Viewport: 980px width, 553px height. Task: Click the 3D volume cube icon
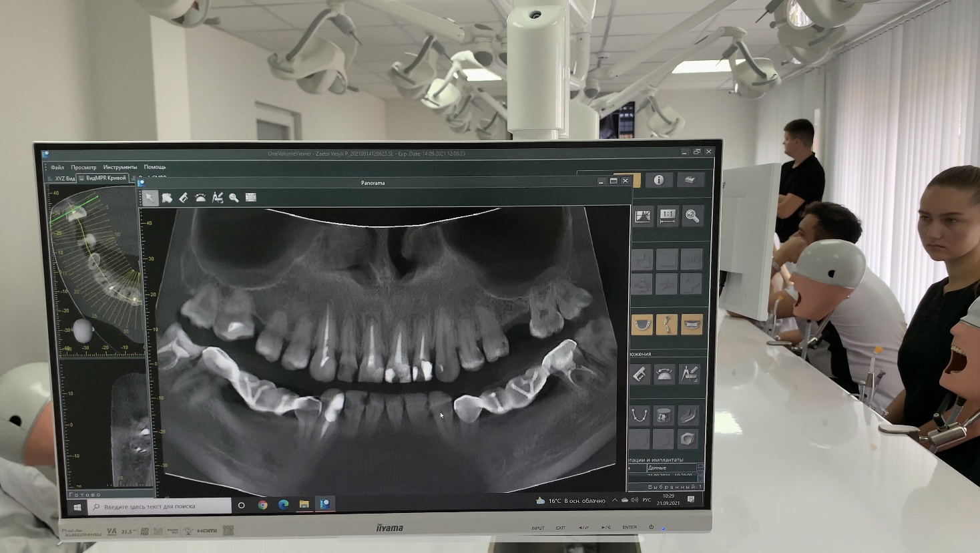point(688,439)
